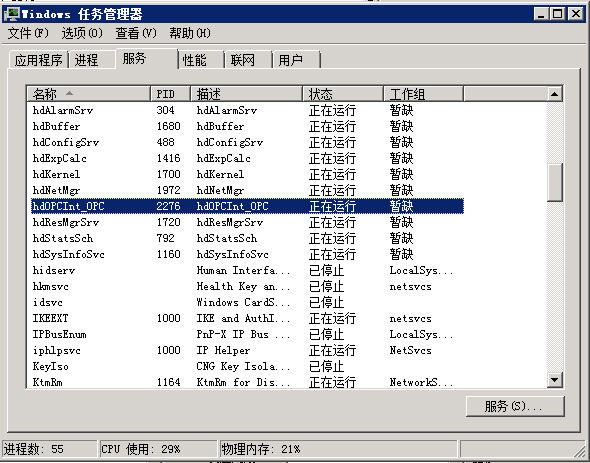Select the hdStatsSch service name
Viewport: 590px width, 463px height.
coord(63,238)
